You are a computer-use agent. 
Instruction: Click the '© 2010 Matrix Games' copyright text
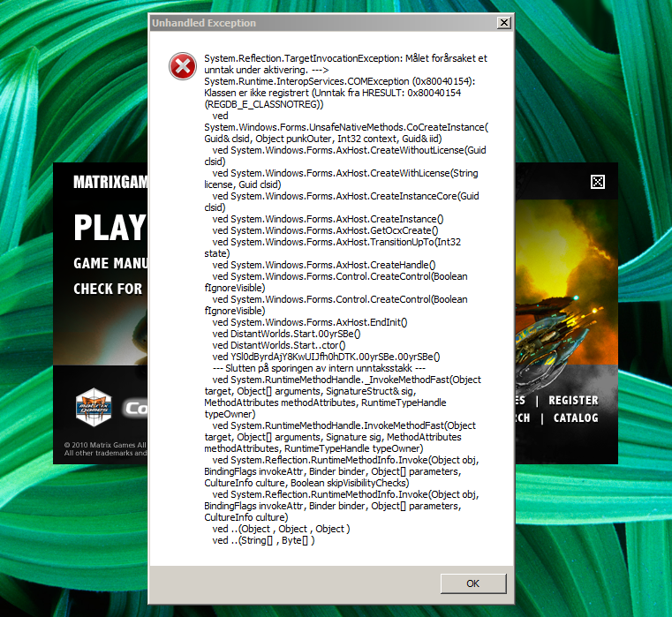click(105, 445)
